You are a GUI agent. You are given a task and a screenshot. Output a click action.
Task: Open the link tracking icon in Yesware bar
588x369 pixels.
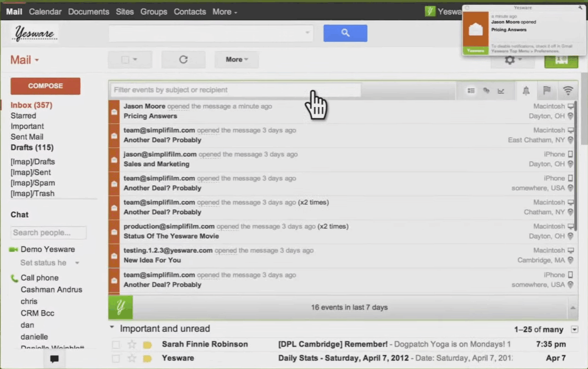point(486,90)
